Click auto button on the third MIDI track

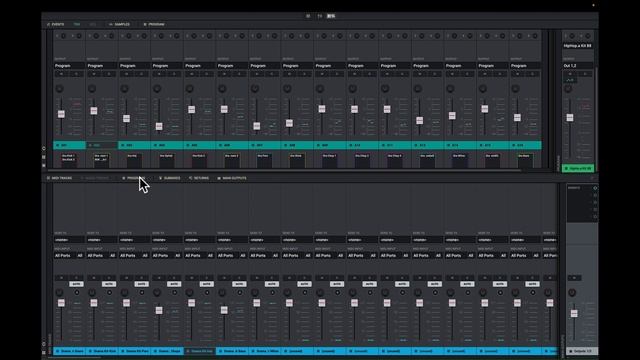point(142,284)
